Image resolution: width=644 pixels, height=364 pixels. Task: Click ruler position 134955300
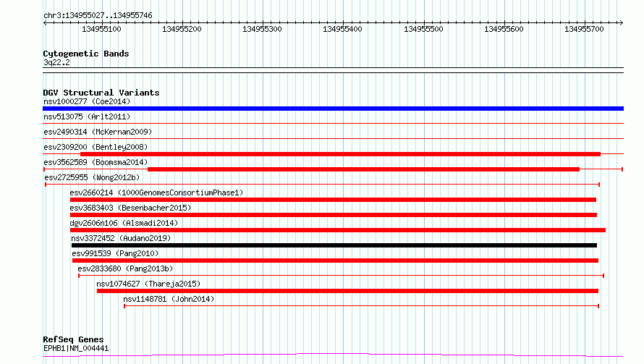[262, 29]
